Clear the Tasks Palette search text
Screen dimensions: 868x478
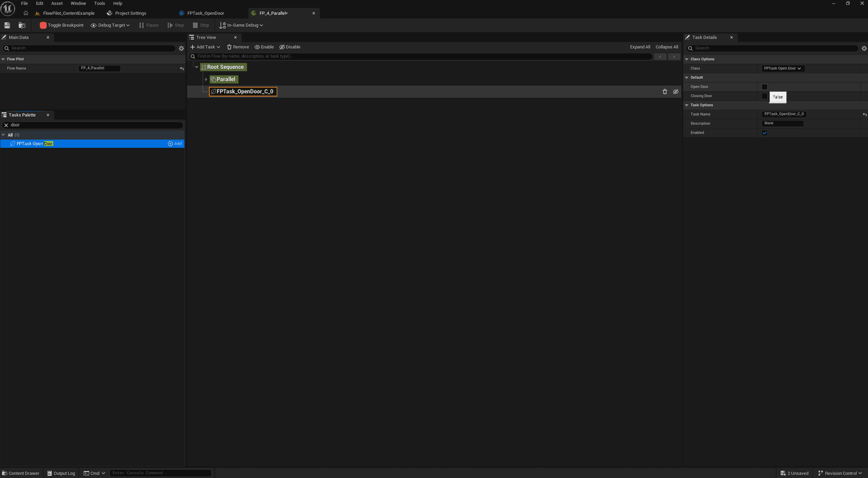6,125
